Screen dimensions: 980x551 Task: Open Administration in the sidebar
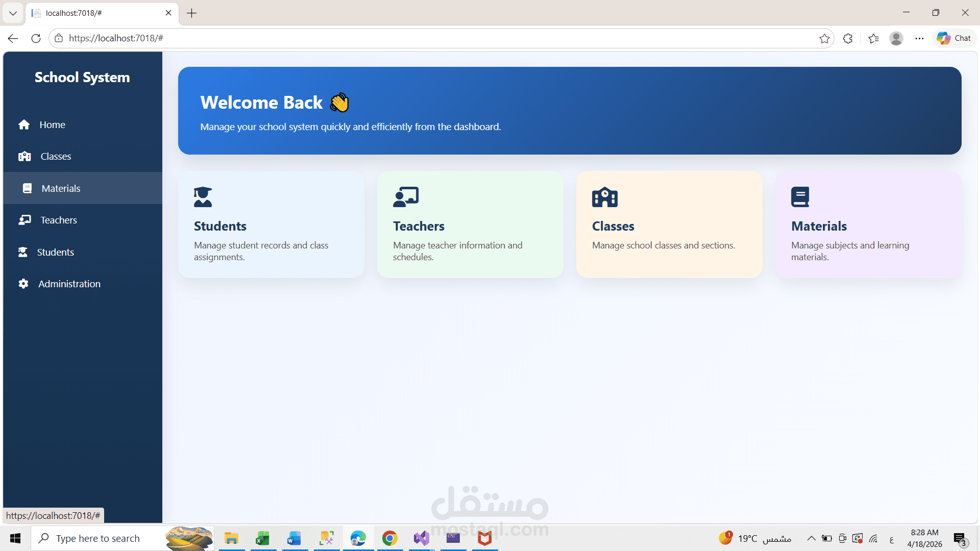[83, 284]
